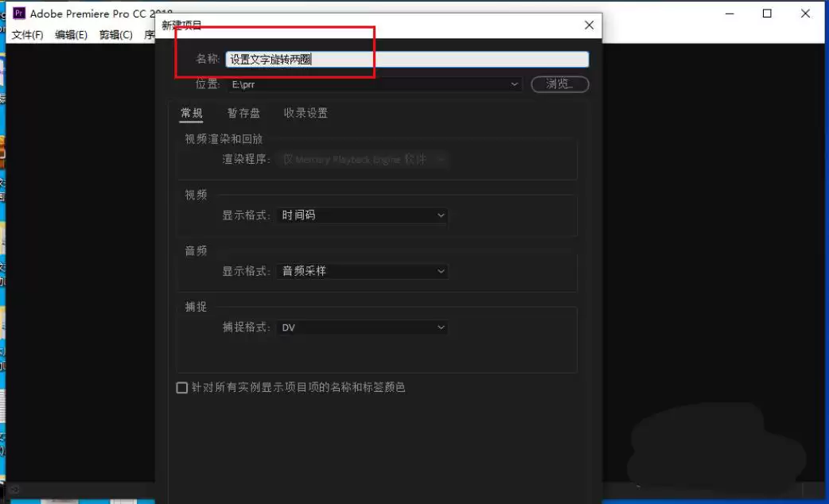The height and width of the screenshot is (504, 829).
Task: Switch to the 暂存盘 tab
Action: [x=243, y=113]
